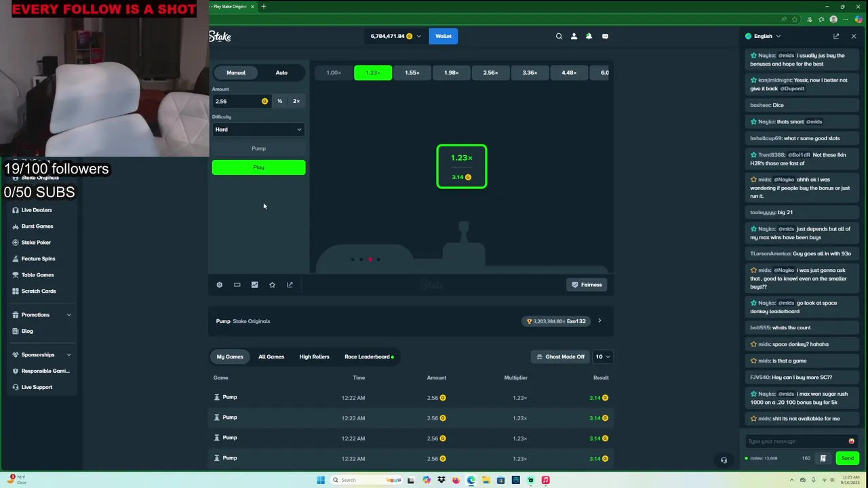Switch to theatre mode icon
Viewport: 868px width, 488px height.
tap(237, 285)
